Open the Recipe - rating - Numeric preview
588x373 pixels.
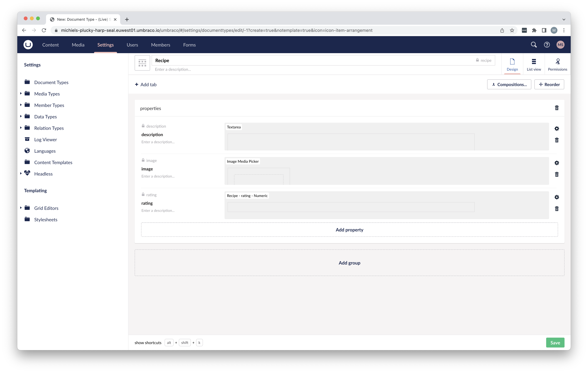coord(386,205)
